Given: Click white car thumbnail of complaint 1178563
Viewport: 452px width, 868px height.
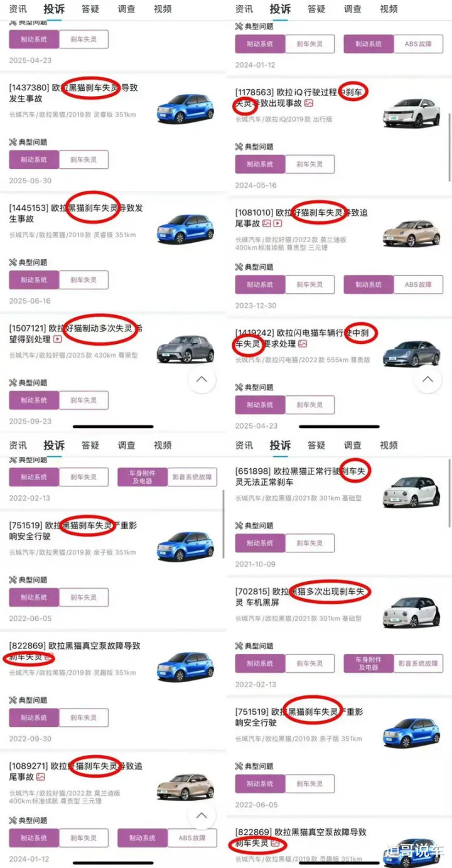Looking at the screenshot, I should coord(411,113).
